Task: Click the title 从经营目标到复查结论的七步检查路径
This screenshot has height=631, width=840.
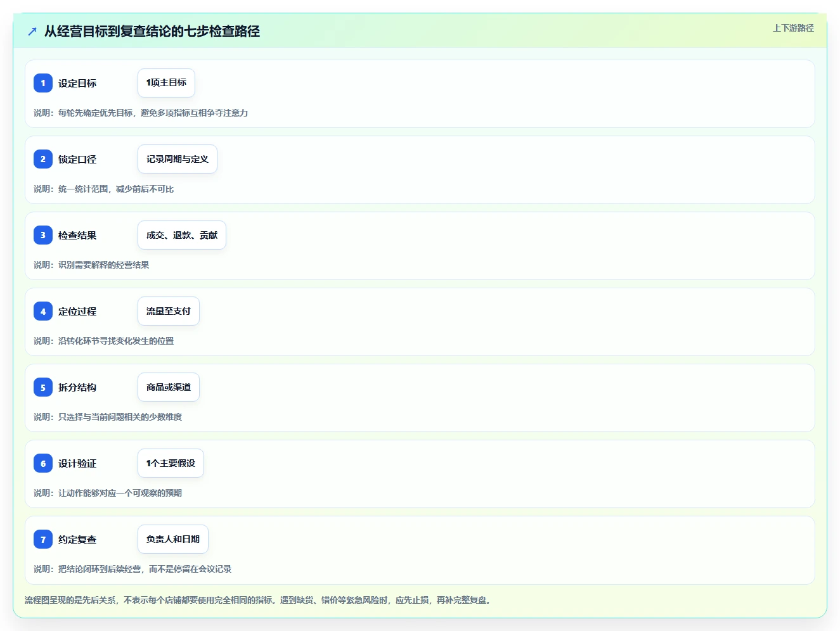Action: click(x=152, y=31)
